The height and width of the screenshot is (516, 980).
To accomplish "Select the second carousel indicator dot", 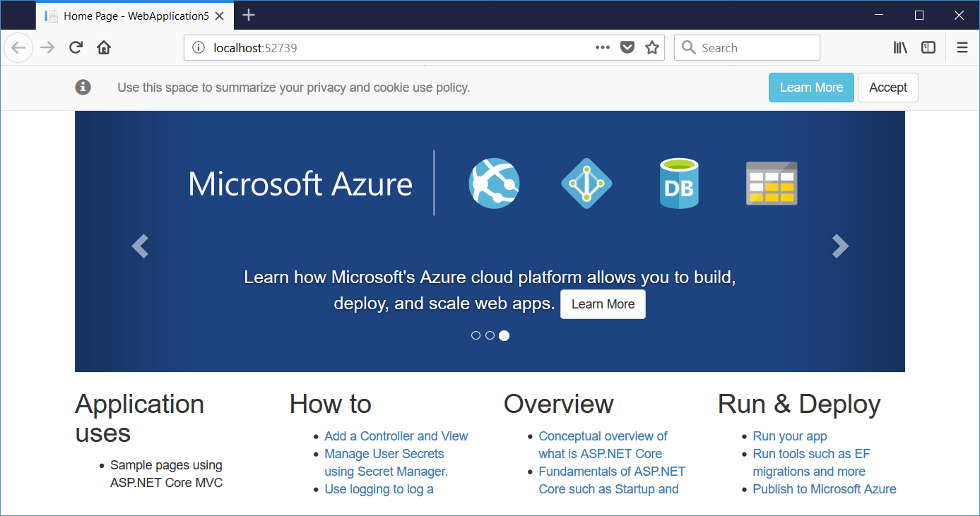I will click(490, 335).
